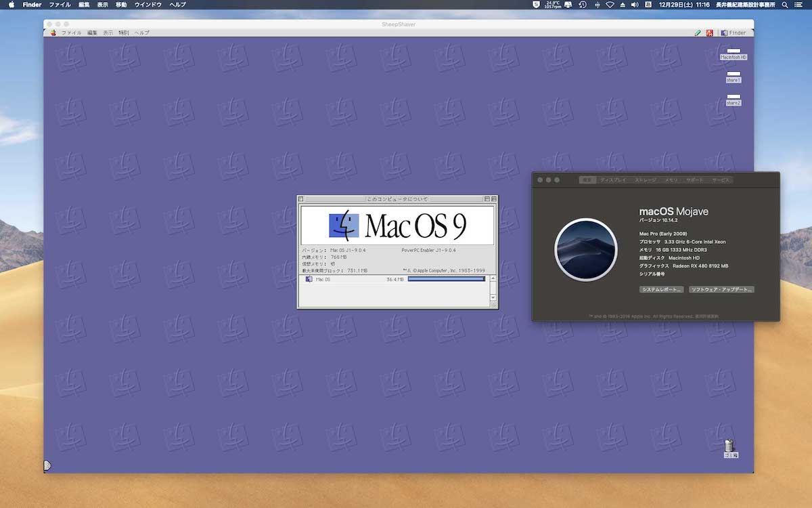Click the eject icon in macOS menu bar
The height and width of the screenshot is (508, 812).
(x=623, y=4)
